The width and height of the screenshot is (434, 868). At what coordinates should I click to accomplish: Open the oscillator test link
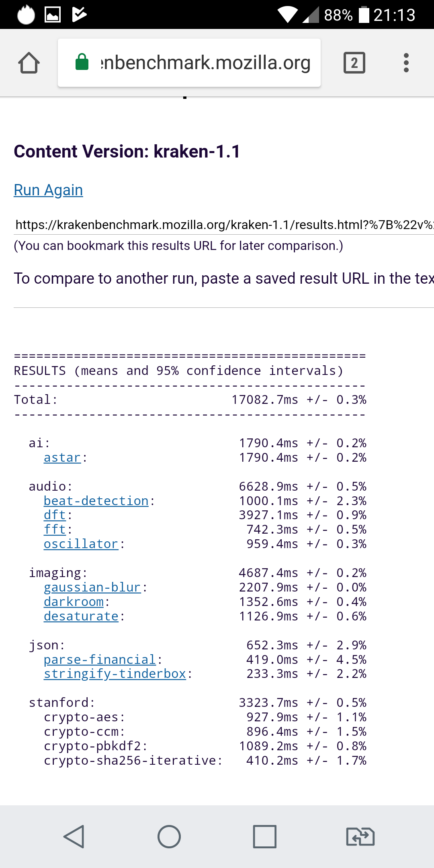click(x=81, y=544)
